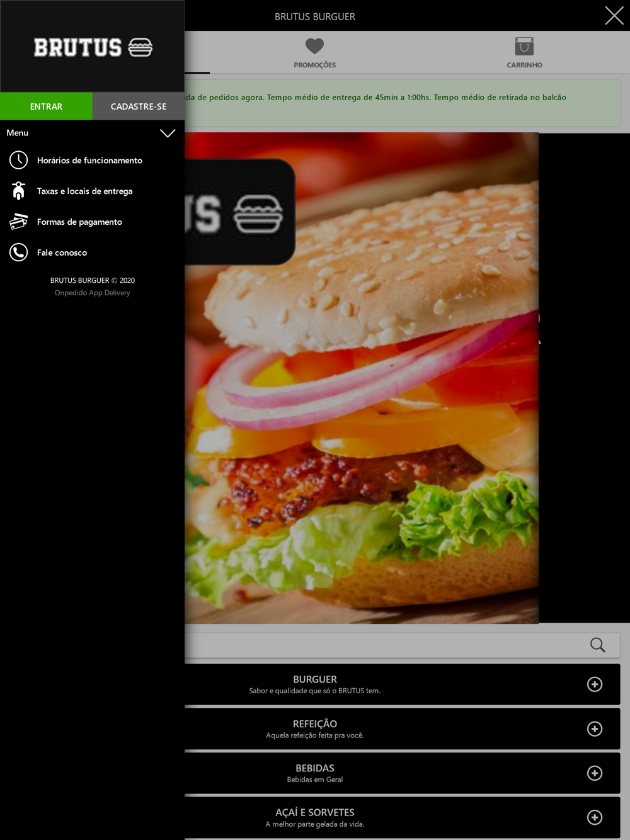
Task: Click the delivery scooter icon
Action: (19, 191)
